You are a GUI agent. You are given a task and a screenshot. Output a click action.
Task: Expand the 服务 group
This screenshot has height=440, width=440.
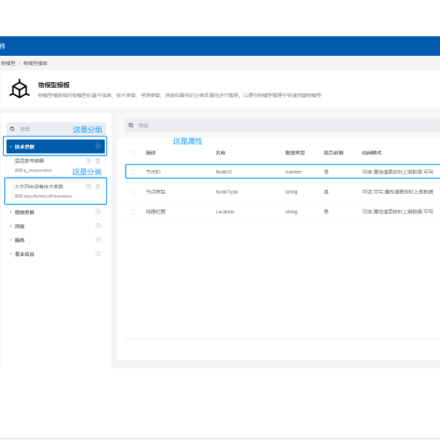(x=11, y=240)
